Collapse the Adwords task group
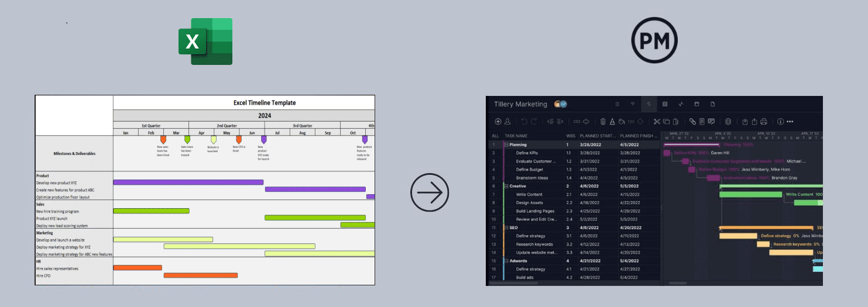The image size is (868, 307). tap(506, 261)
